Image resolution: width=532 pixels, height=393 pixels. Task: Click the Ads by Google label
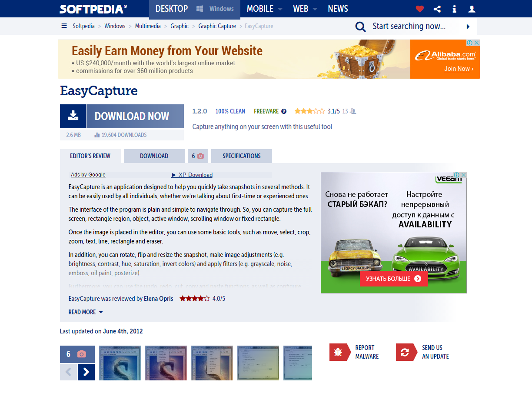(x=88, y=175)
